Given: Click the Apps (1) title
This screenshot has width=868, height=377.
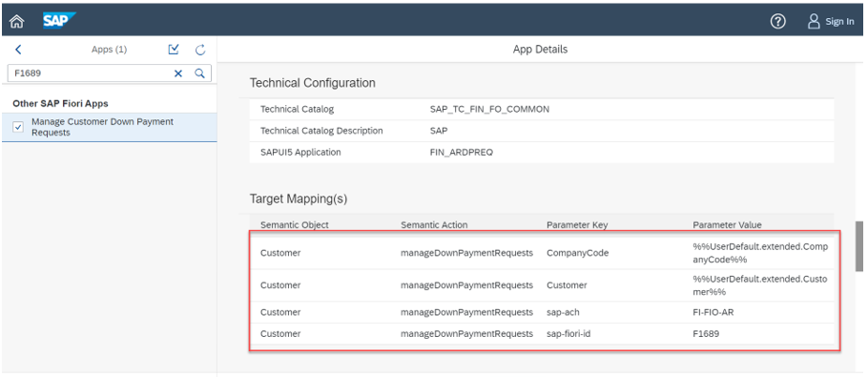Looking at the screenshot, I should pyautogui.click(x=109, y=50).
